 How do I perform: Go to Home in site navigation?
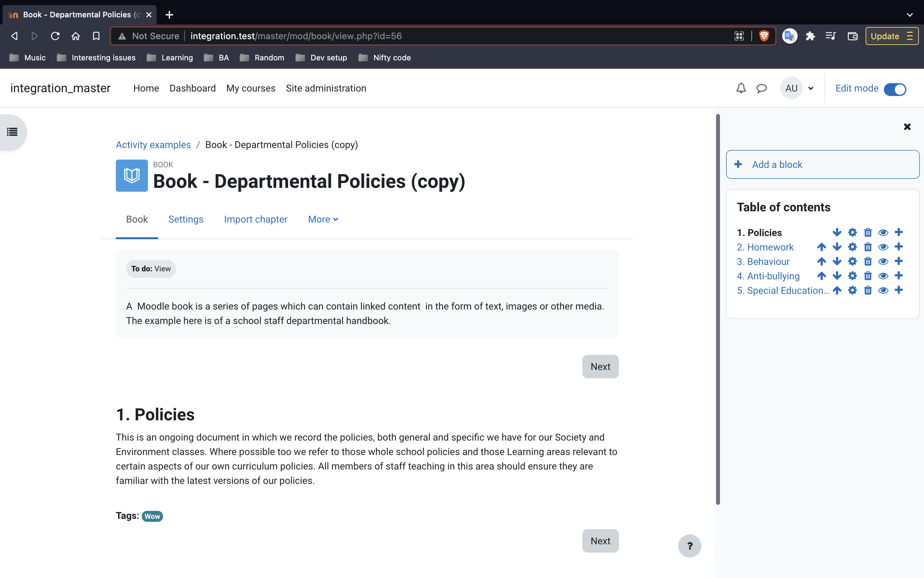[146, 88]
